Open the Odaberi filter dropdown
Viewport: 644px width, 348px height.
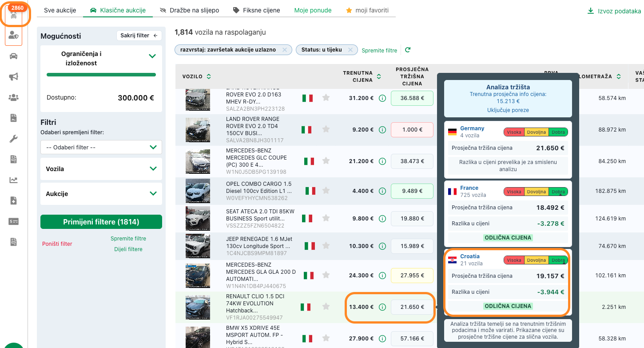101,147
